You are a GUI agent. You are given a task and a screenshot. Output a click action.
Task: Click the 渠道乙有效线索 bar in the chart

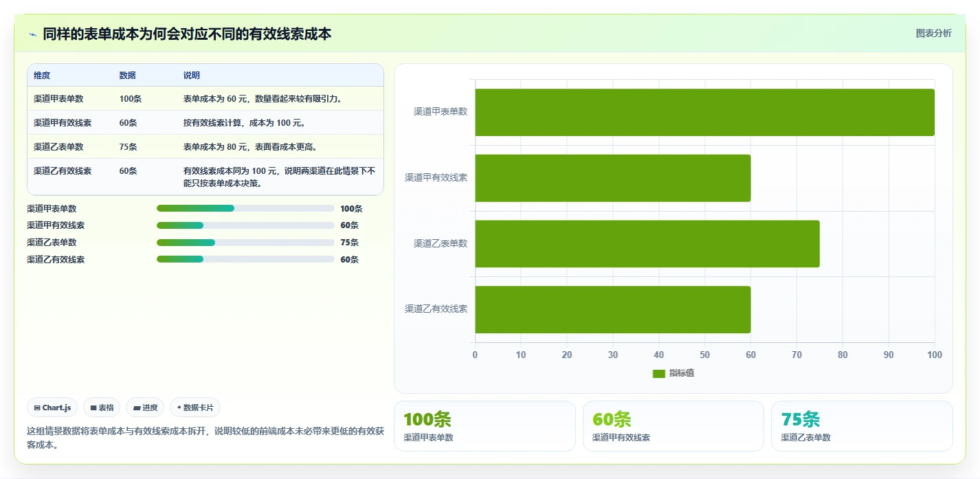tap(612, 309)
